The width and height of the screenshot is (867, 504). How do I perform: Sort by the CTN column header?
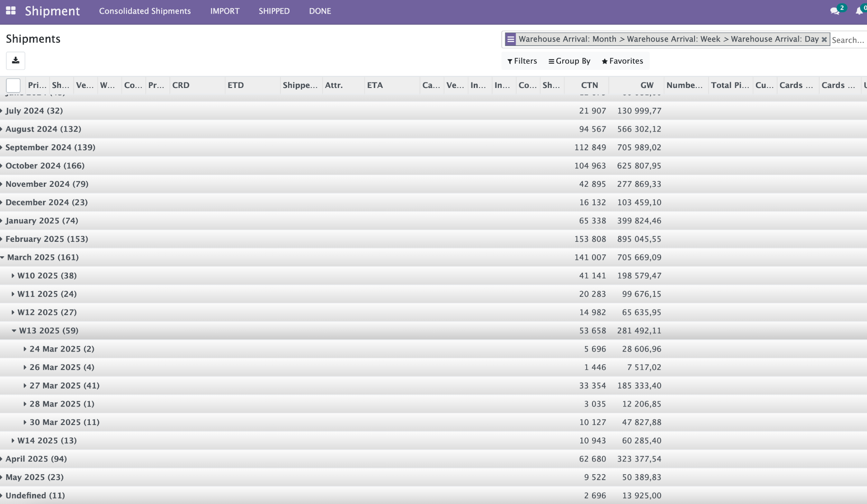(x=589, y=85)
